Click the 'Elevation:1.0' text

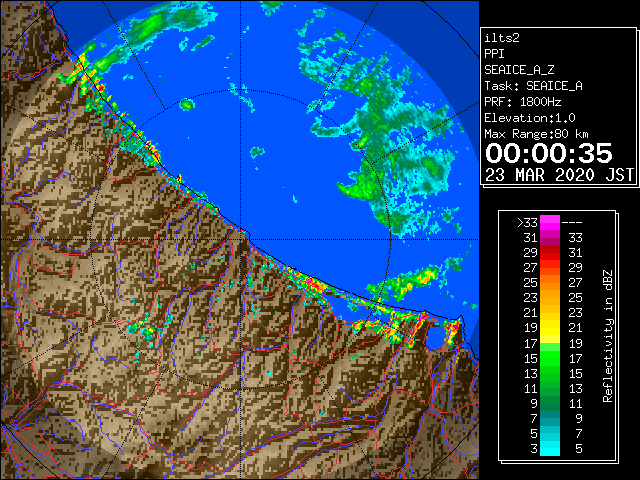point(530,118)
